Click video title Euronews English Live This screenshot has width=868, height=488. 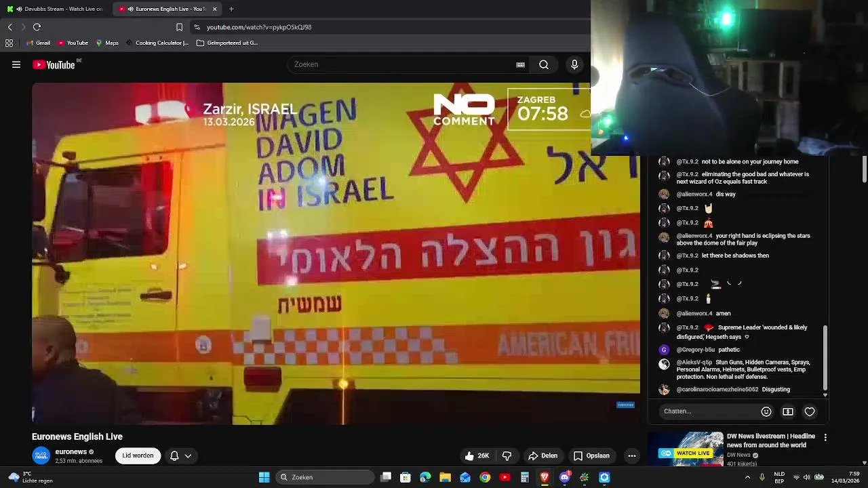coord(77,436)
